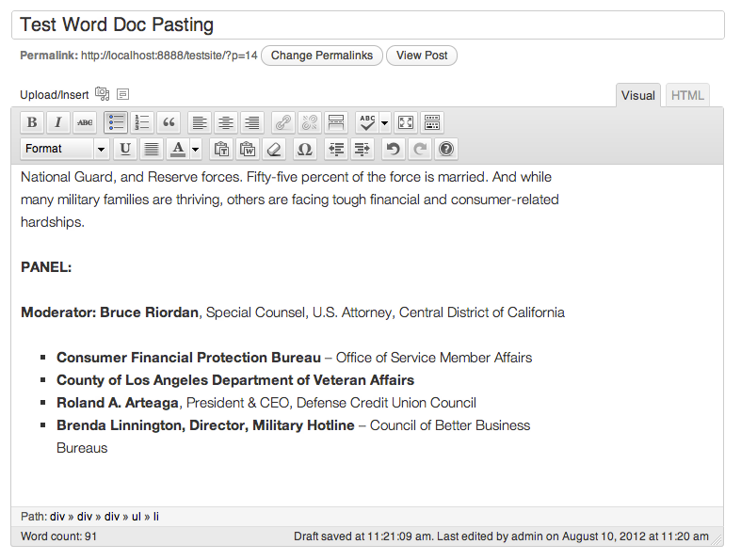741x560 pixels.
Task: Insert or edit a link
Action: tap(283, 122)
